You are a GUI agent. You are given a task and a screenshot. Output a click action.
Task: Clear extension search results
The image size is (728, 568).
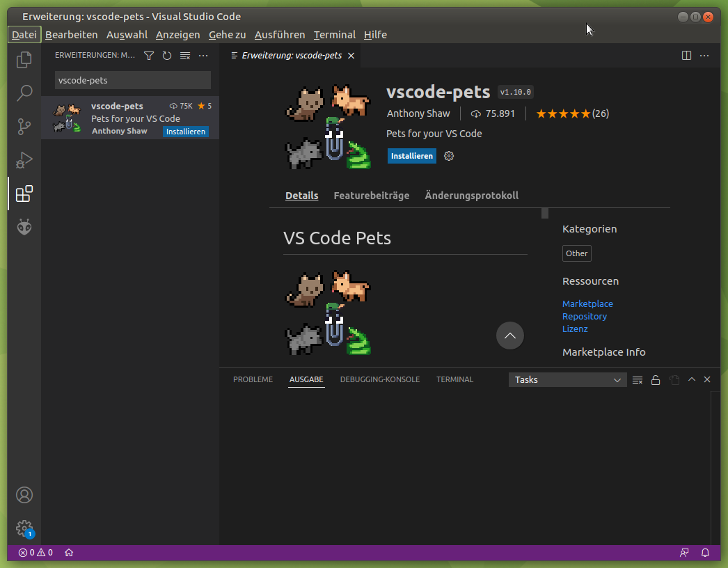tap(185, 56)
